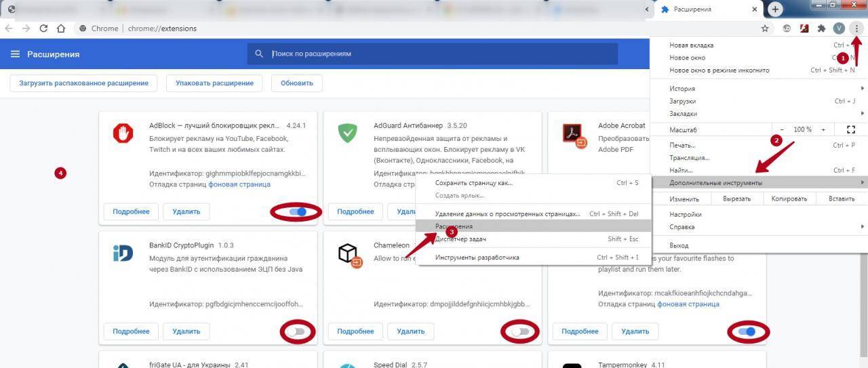
Task: Enter full screen mode from the zoom row
Action: point(851,129)
